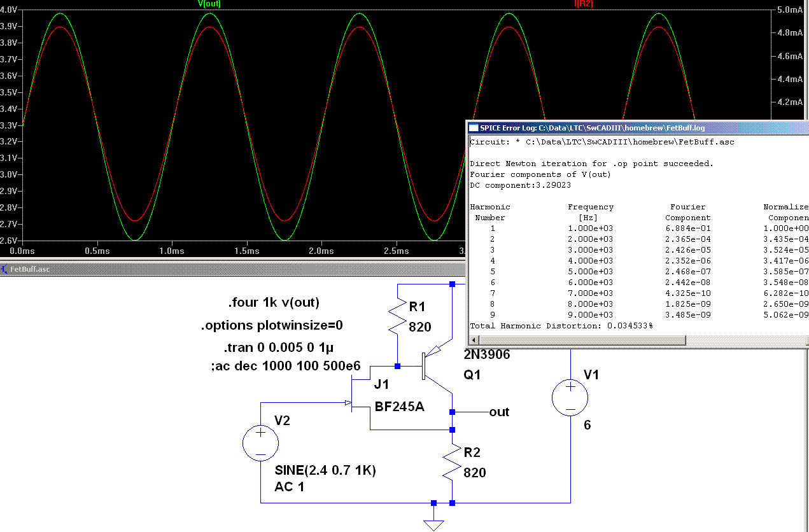Select the V2 sine voltage source symbol

point(261,442)
